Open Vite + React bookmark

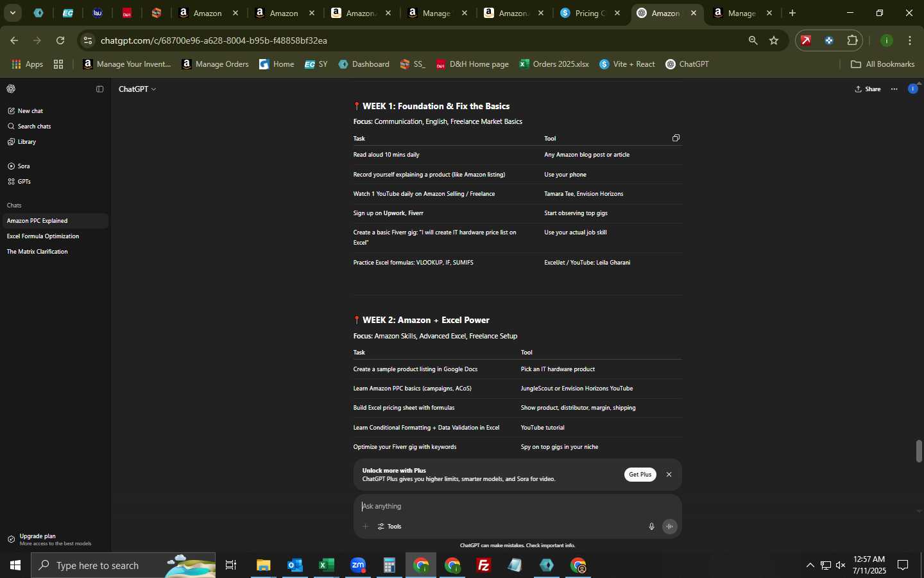tap(627, 64)
